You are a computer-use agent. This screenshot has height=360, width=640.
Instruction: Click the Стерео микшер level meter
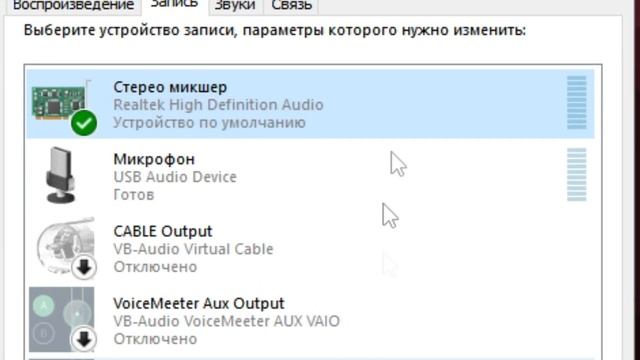576,102
